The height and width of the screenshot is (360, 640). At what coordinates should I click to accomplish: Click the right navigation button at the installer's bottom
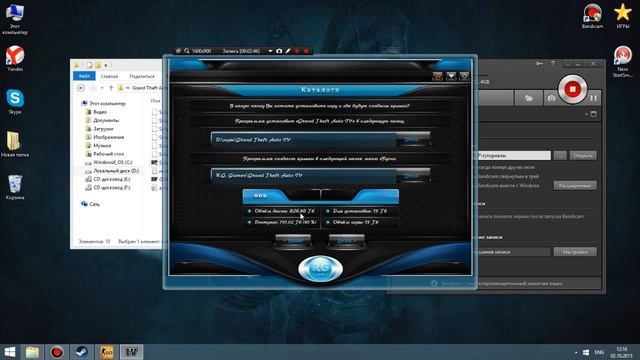coord(346,242)
